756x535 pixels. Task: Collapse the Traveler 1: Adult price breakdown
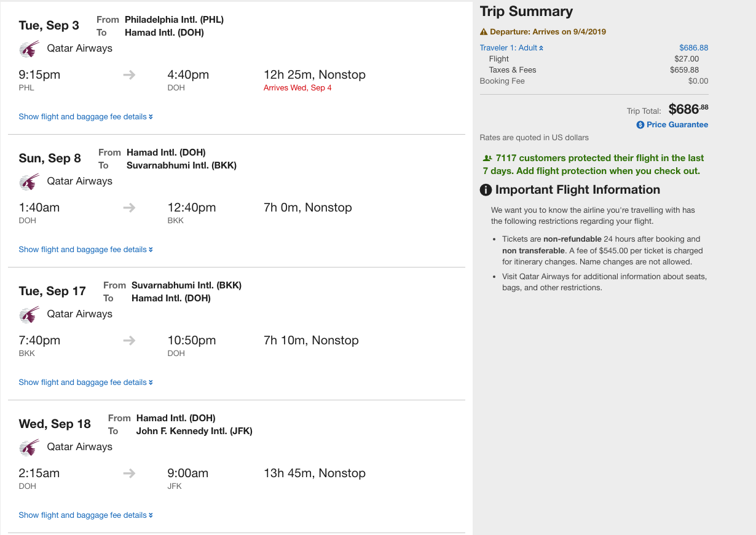[x=511, y=48]
